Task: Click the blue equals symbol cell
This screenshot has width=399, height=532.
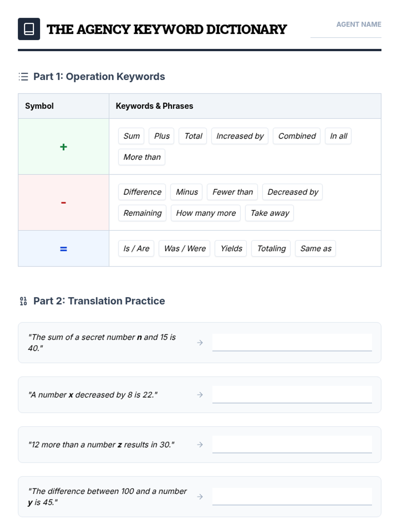Action: 64,249
